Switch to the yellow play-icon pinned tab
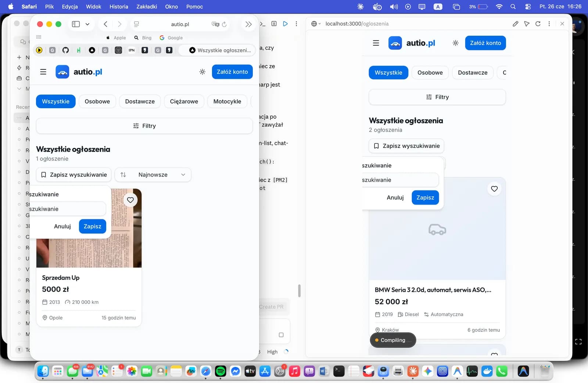Image resolution: width=588 pixels, height=383 pixels. [x=39, y=50]
